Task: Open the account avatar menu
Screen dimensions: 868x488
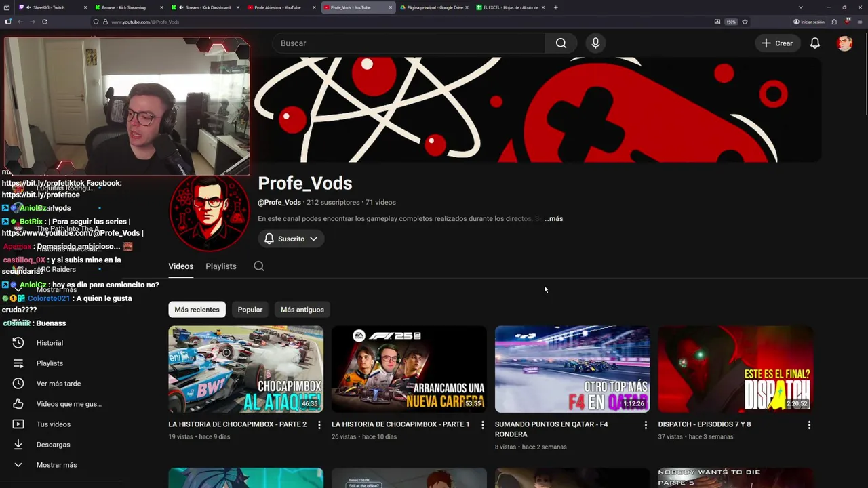Action: tap(844, 43)
